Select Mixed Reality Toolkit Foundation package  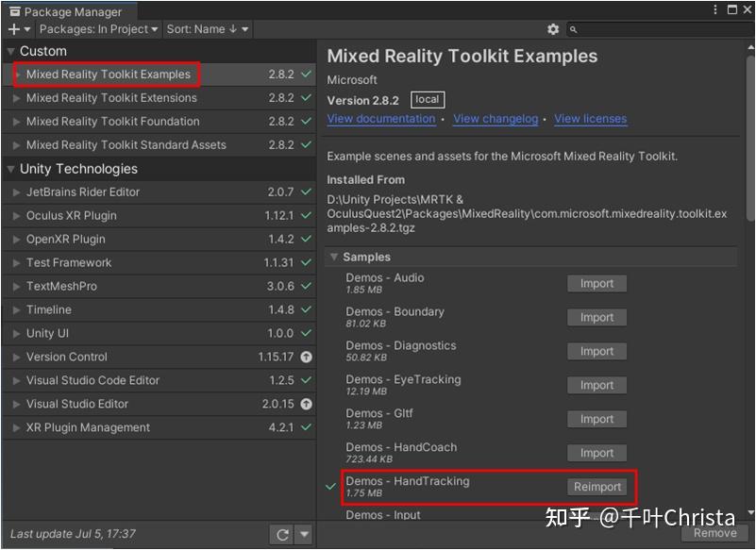[160, 122]
